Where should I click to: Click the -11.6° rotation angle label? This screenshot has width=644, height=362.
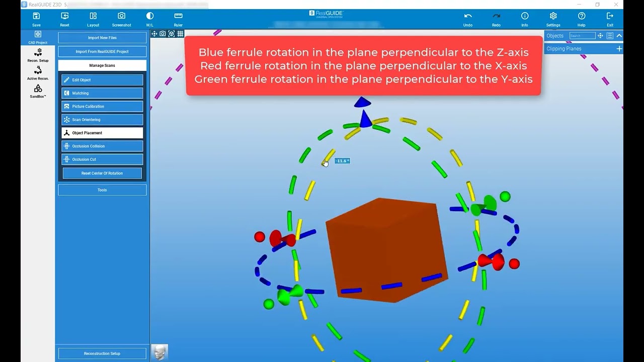click(342, 161)
